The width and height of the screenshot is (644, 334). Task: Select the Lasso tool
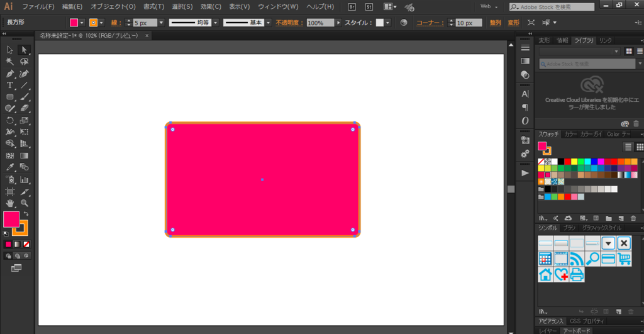(x=24, y=62)
